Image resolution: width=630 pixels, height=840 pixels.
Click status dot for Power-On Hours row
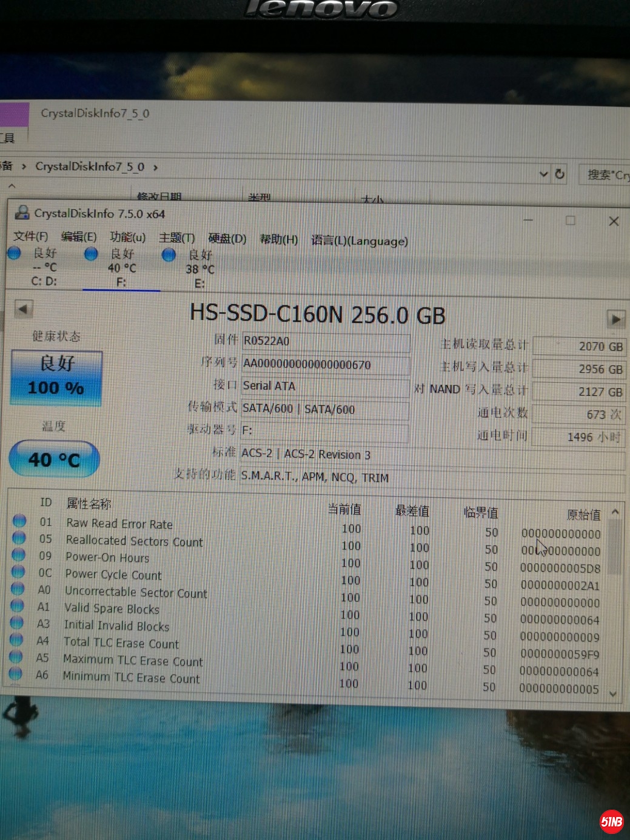pyautogui.click(x=19, y=555)
